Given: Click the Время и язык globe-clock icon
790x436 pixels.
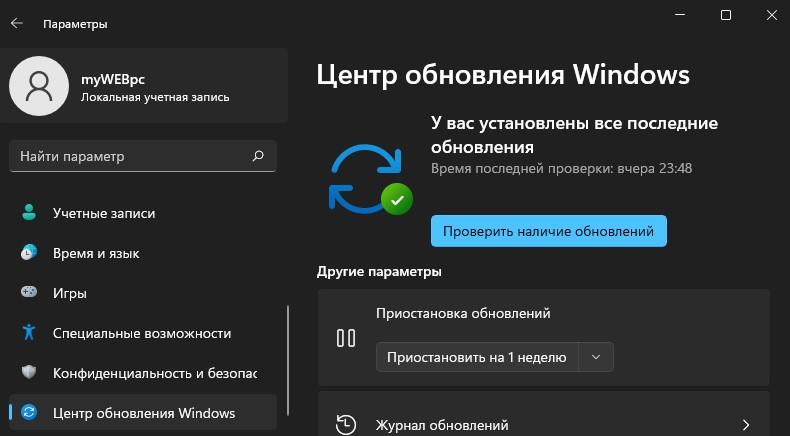Looking at the screenshot, I should (29, 253).
